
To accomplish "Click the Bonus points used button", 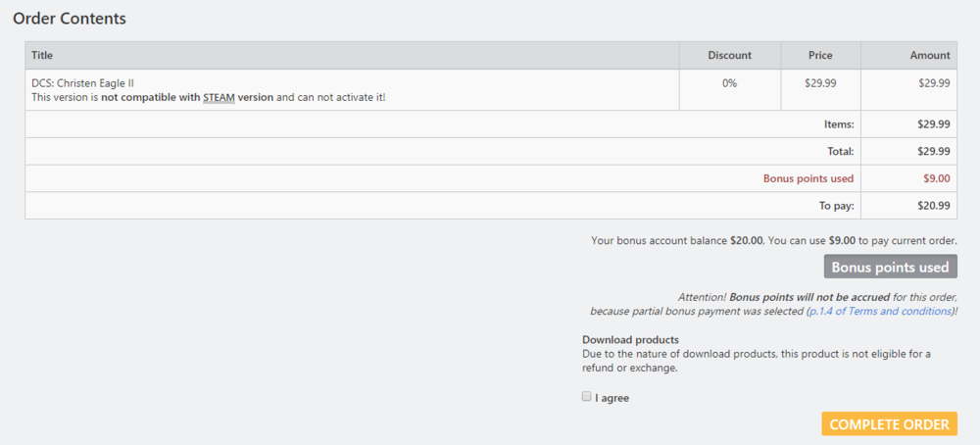I will point(890,267).
